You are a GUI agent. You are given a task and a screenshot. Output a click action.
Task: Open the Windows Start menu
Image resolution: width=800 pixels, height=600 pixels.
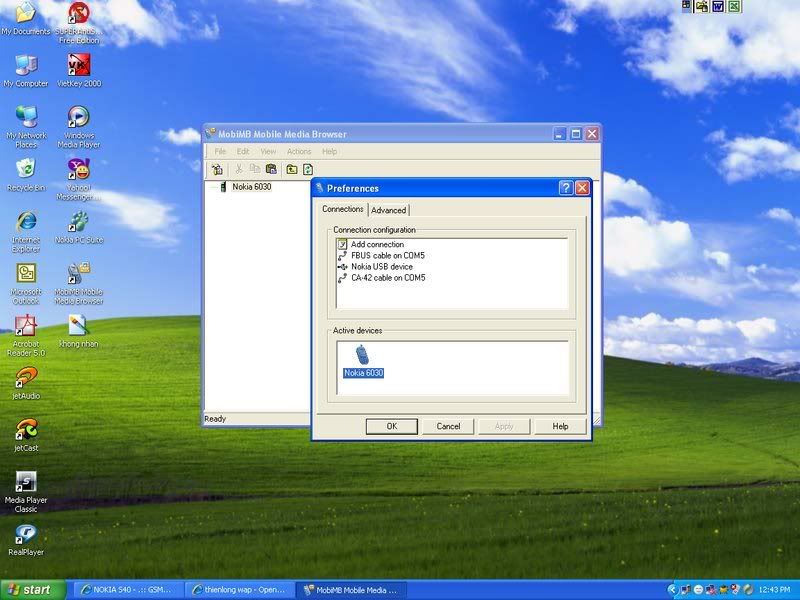point(30,589)
